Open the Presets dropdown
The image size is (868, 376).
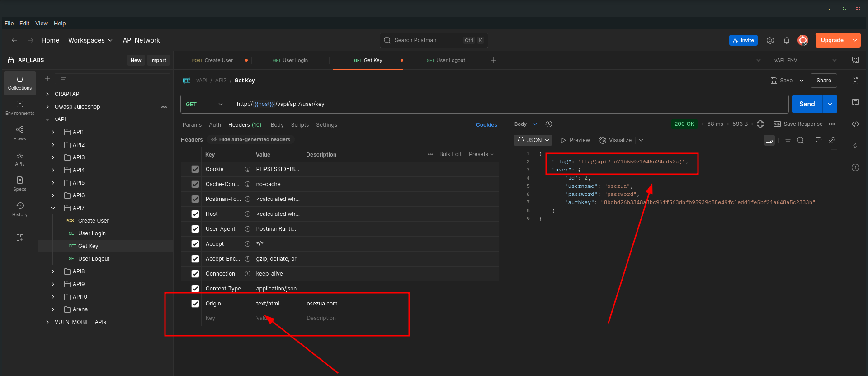[481, 154]
